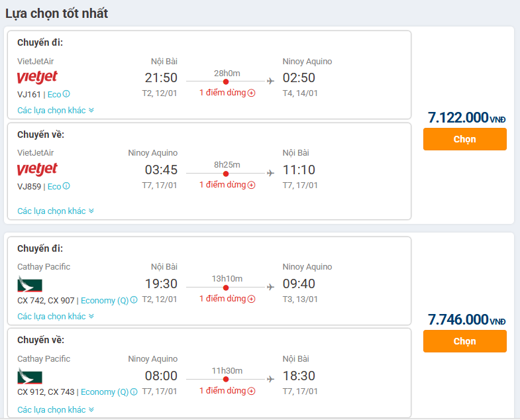This screenshot has width=520, height=420.
Task: Click the VietJet logo on outbound flight
Action: tap(37, 78)
